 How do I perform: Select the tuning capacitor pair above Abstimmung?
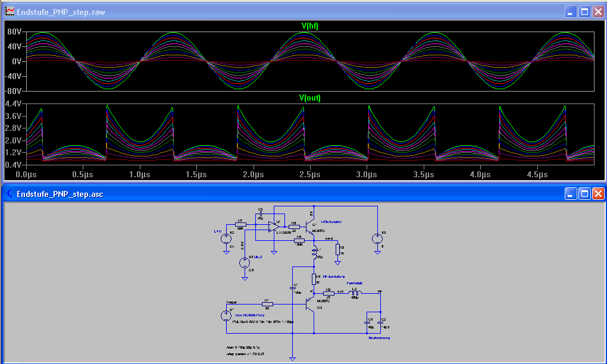374,322
